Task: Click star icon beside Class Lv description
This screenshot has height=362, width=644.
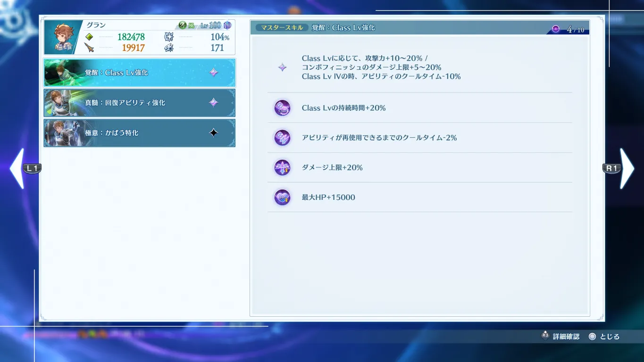Action: pyautogui.click(x=282, y=67)
